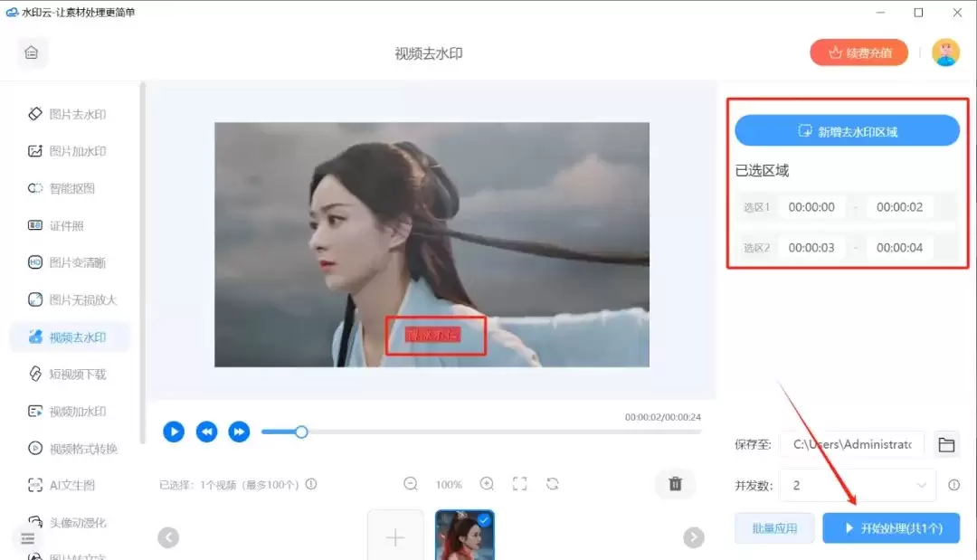Viewport: 977px width, 560px height.
Task: Select the video thumbnail
Action: [x=465, y=535]
